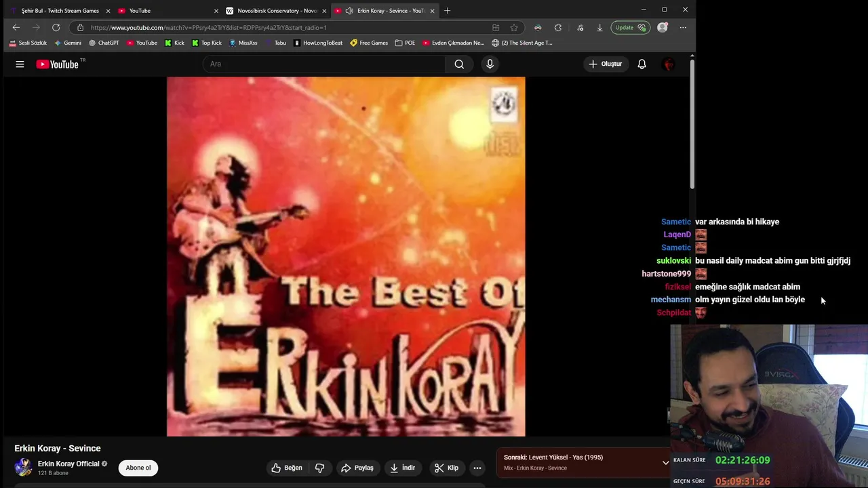The height and width of the screenshot is (488, 868).
Task: Like the video with Beğen
Action: [287, 468]
